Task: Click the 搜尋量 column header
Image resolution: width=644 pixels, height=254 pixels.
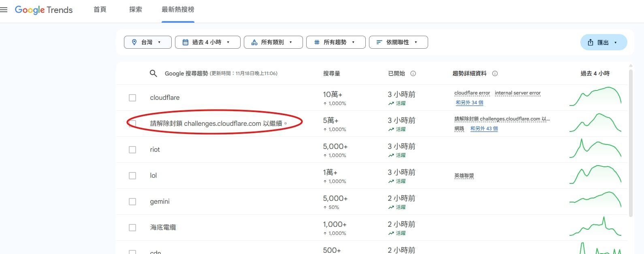Action: coord(332,73)
